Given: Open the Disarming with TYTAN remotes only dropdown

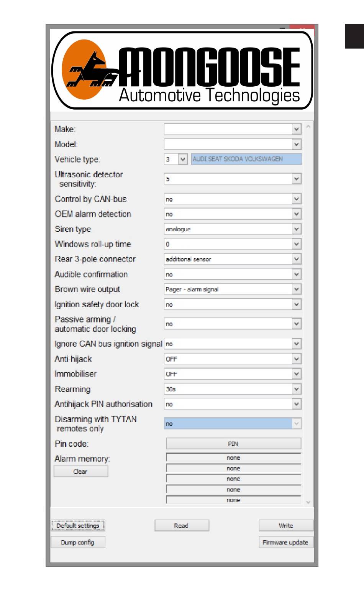Looking at the screenshot, I should point(233,424).
